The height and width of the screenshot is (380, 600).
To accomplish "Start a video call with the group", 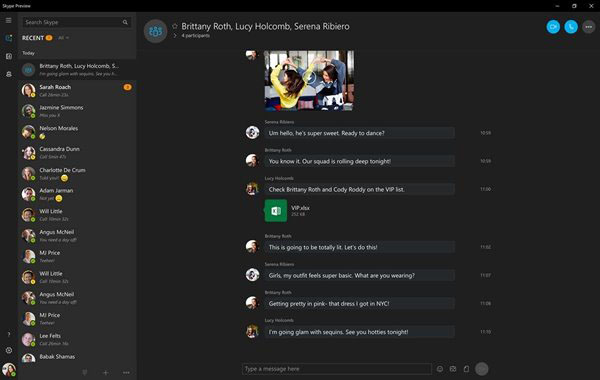I will pos(553,27).
